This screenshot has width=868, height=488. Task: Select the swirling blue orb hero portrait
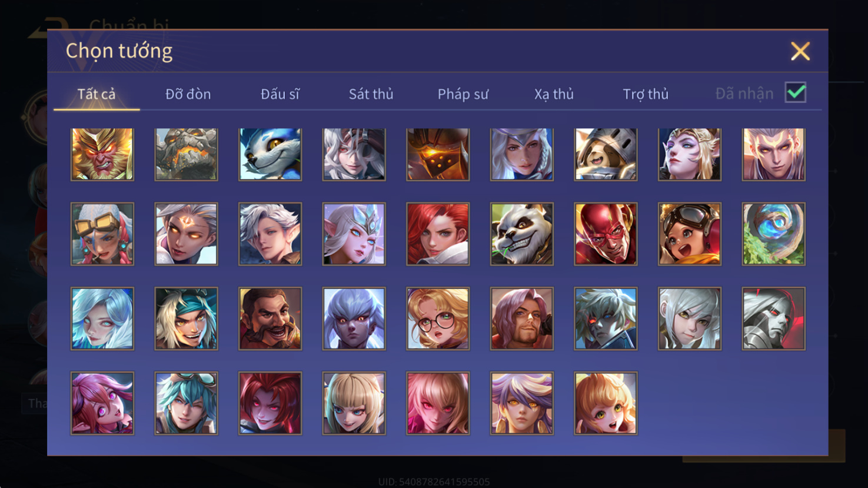coord(774,234)
